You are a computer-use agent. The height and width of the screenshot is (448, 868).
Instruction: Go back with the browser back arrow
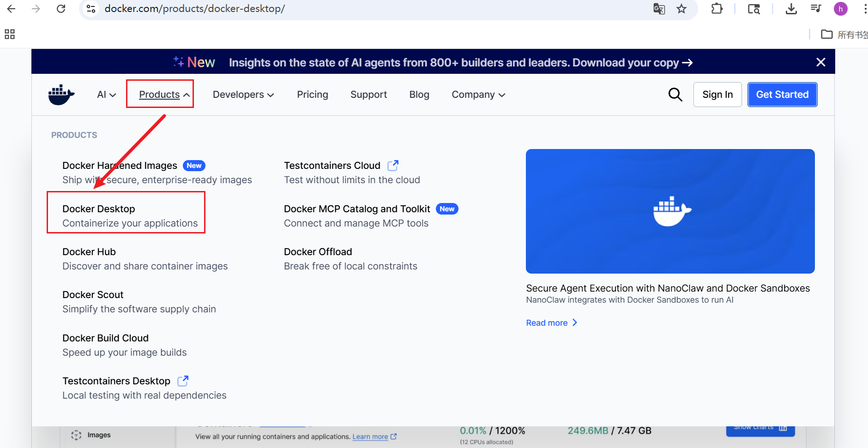12,9
